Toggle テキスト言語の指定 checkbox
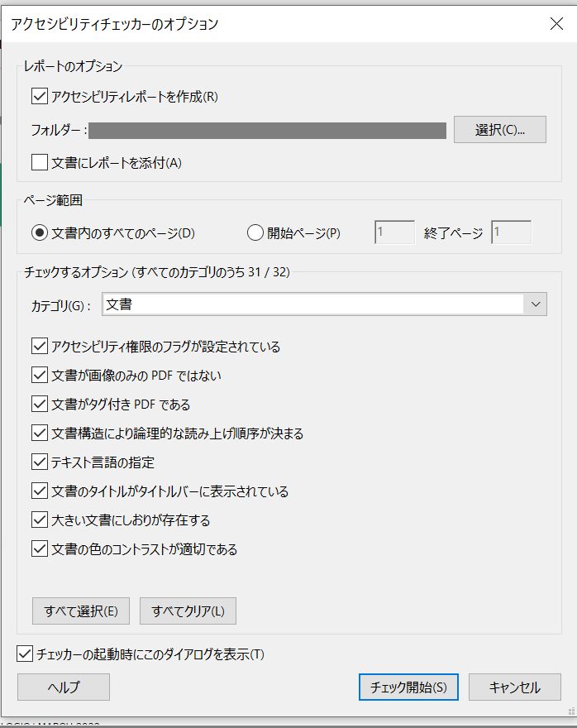This screenshot has height=728, width=577. [40, 462]
